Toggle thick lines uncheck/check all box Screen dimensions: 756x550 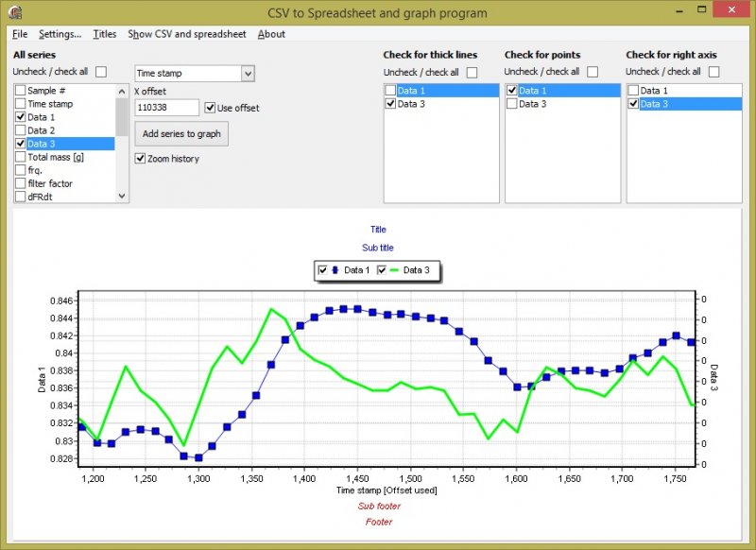tap(472, 73)
